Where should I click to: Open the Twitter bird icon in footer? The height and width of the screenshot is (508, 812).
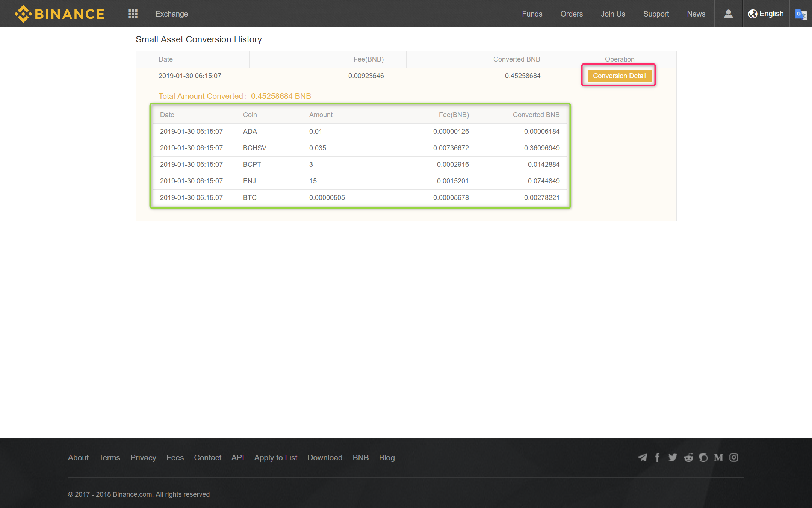click(673, 457)
